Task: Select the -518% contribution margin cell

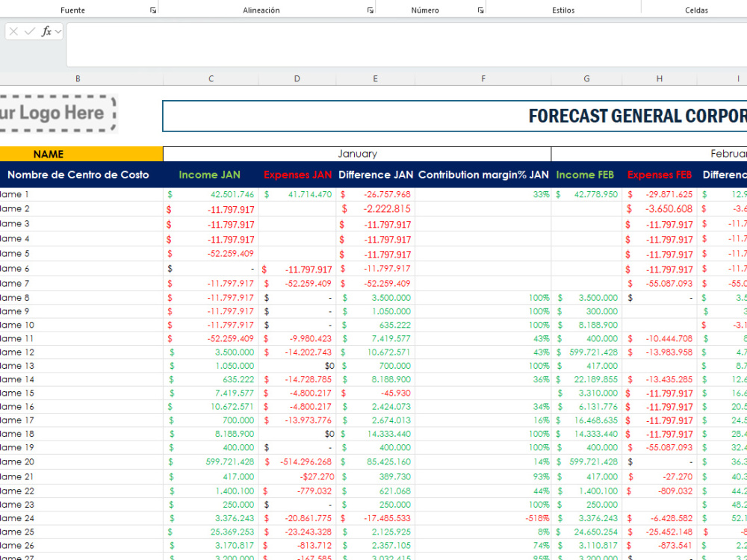Action: [483, 518]
